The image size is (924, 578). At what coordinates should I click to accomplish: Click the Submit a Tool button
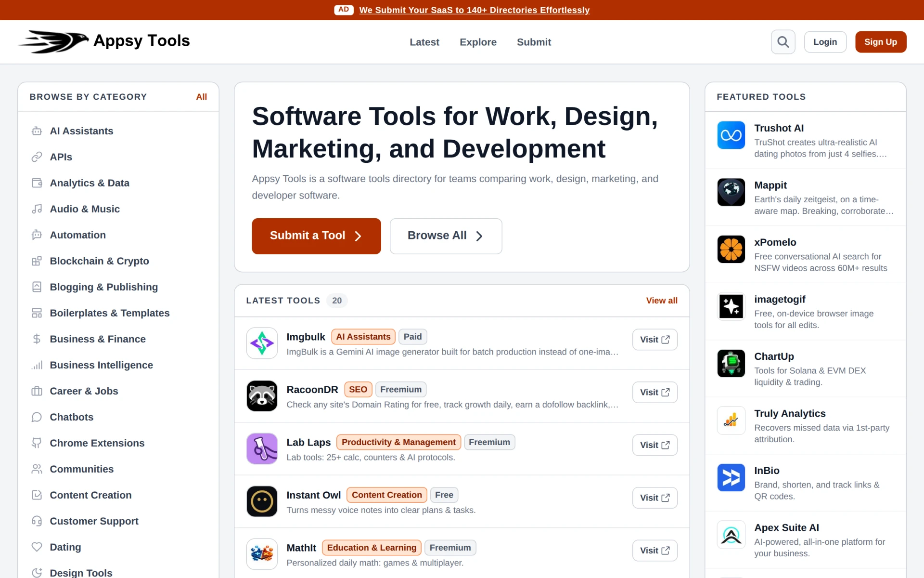(x=316, y=236)
